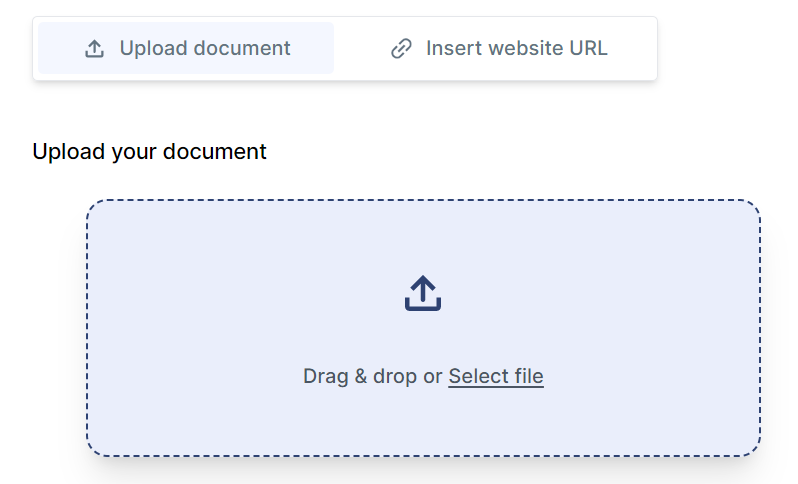Click the Upload your document heading
This screenshot has height=484, width=798.
pos(149,152)
